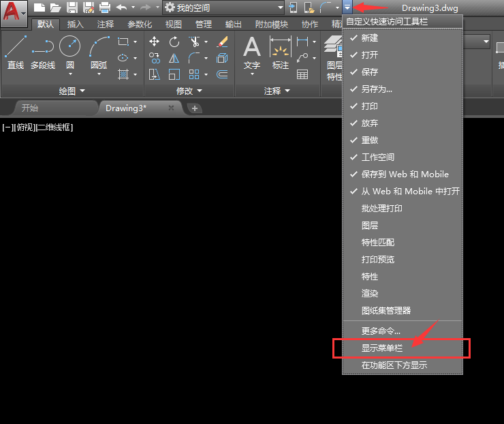Uncheck 放弃 in quick access menu

[x=403, y=123]
